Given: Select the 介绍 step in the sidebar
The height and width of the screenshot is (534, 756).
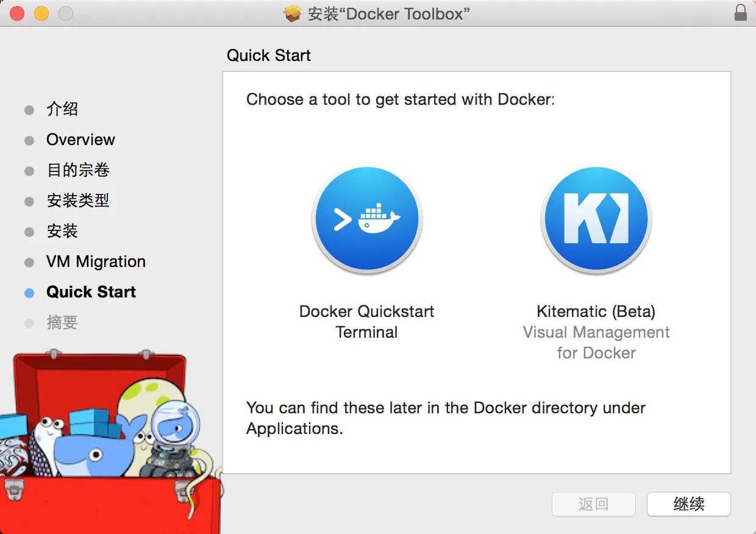Looking at the screenshot, I should click(62, 110).
